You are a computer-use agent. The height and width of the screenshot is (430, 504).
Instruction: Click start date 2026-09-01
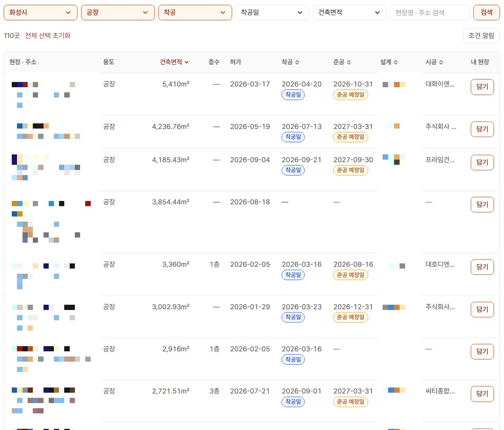pos(302,391)
